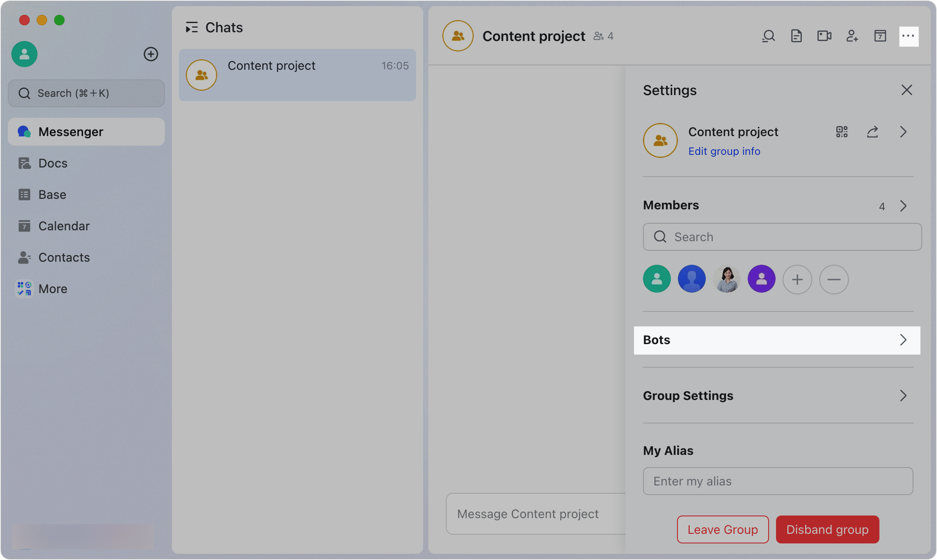This screenshot has width=937, height=560.
Task: Collapse the chat list with the top-left icon
Action: 192,27
